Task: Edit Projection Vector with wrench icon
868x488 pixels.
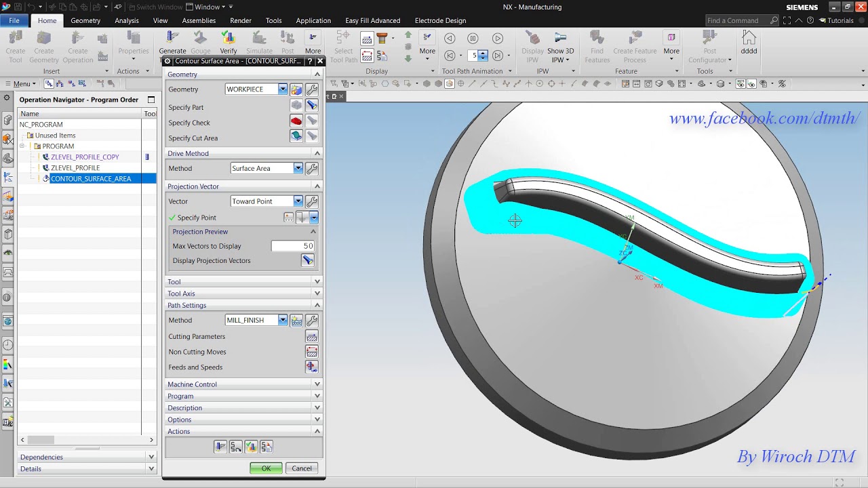Action: click(x=311, y=201)
